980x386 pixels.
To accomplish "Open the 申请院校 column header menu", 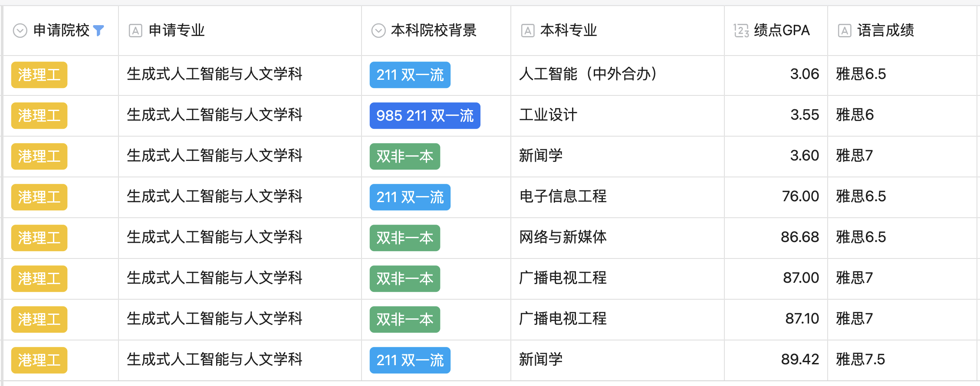I will [x=61, y=30].
